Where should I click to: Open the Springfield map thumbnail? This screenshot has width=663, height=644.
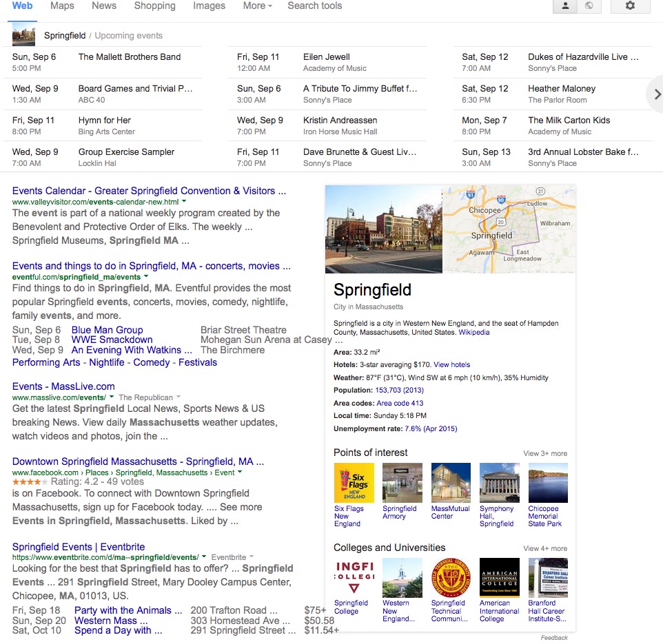509,229
